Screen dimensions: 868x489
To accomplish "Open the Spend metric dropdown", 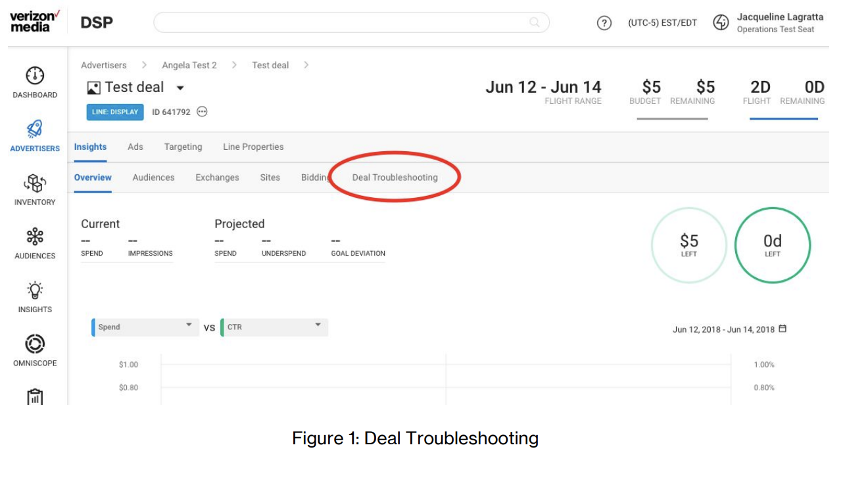I will [145, 327].
